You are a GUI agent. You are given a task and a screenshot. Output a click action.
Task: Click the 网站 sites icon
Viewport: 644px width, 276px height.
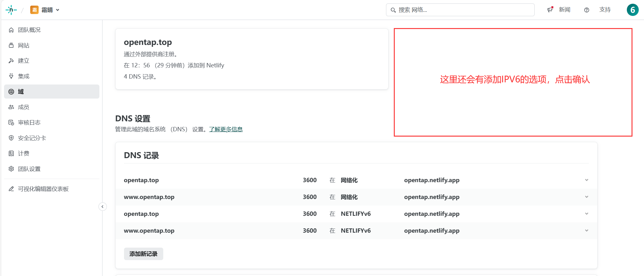pos(11,46)
